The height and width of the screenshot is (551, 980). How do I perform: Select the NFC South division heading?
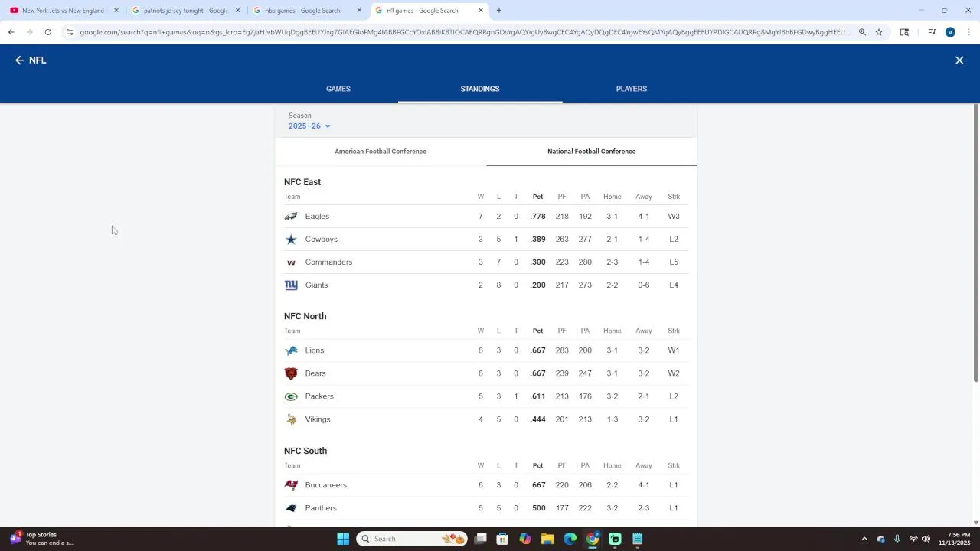pyautogui.click(x=305, y=451)
